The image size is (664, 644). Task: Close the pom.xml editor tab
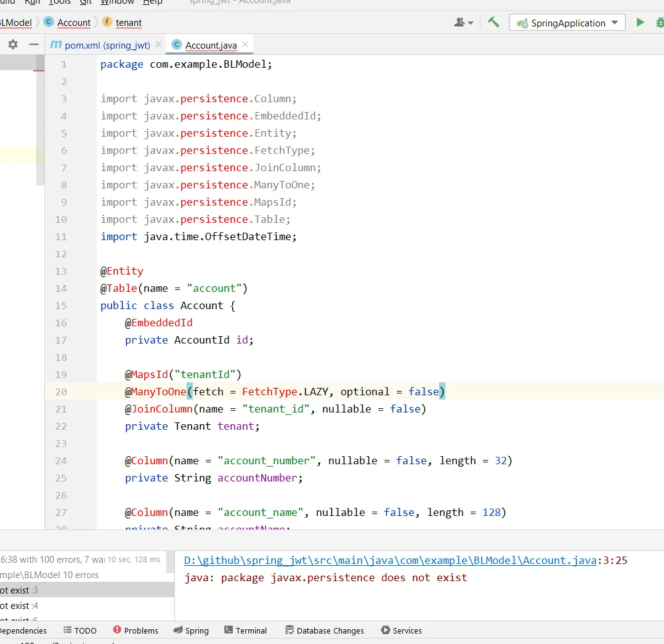(x=158, y=45)
